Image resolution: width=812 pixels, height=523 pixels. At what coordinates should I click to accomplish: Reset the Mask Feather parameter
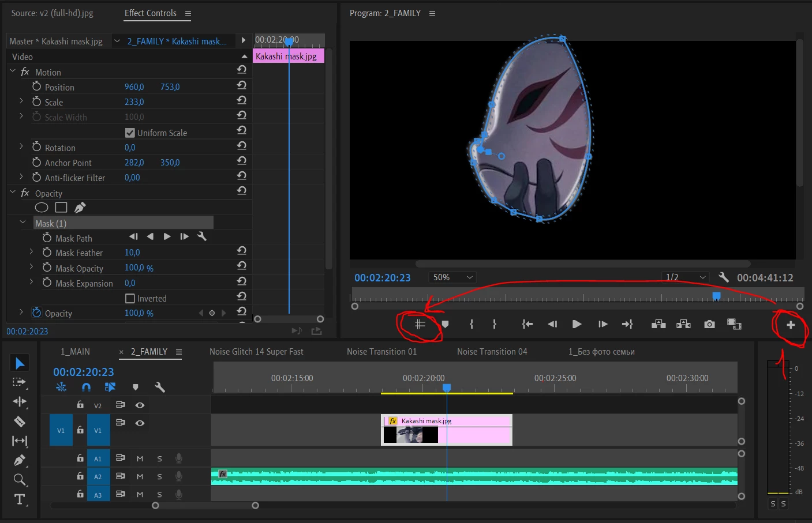coord(242,250)
